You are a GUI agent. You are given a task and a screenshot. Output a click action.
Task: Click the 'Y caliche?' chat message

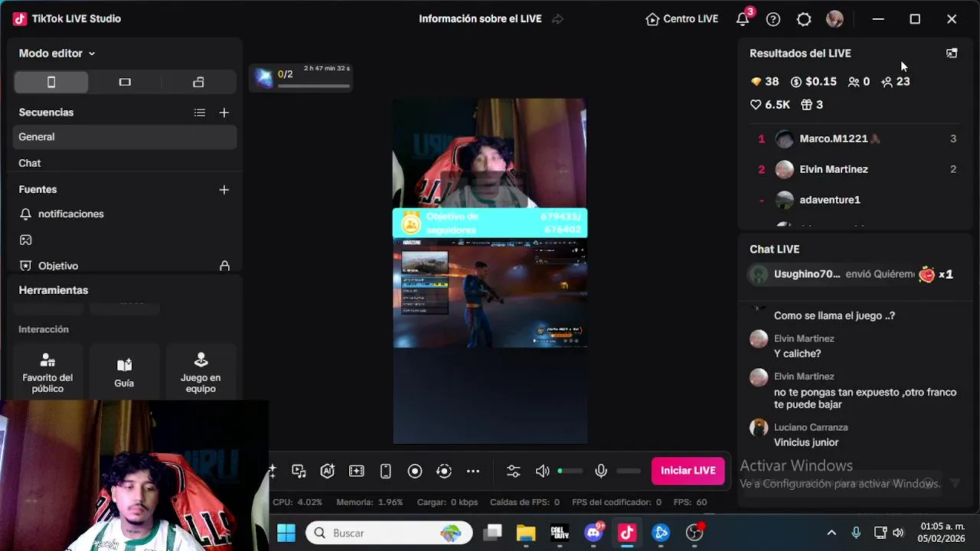[797, 354]
